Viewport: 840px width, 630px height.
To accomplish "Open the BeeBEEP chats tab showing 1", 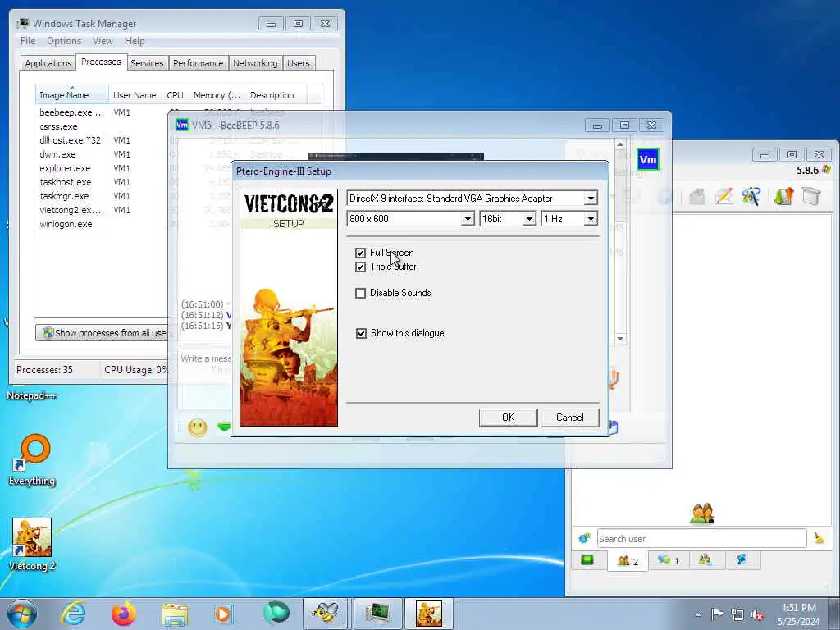I will [668, 560].
